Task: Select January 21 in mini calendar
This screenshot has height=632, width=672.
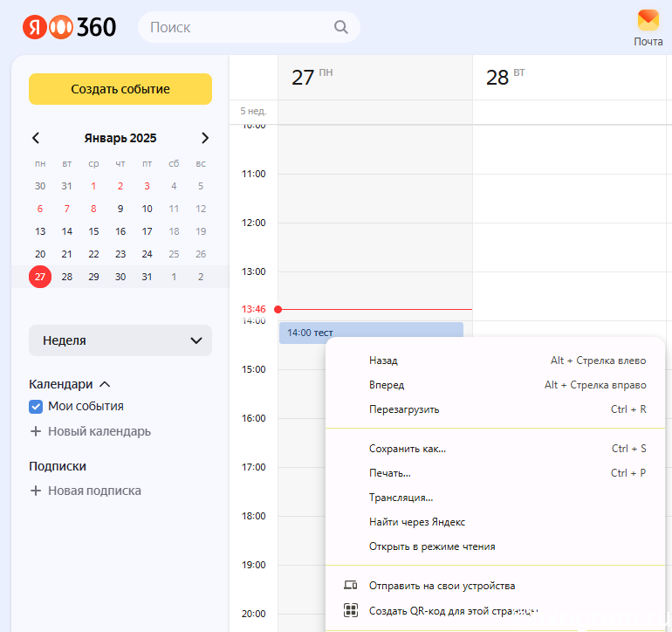Action: tap(67, 254)
